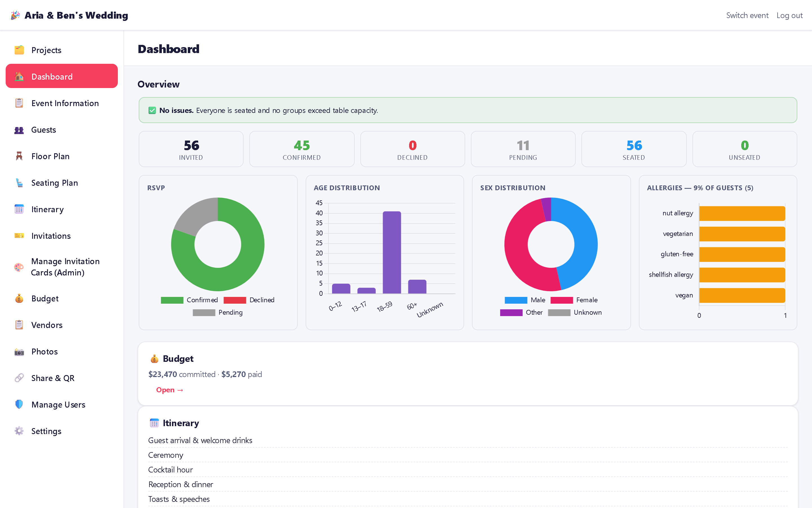Click the Manage Users shield icon
The width and height of the screenshot is (812, 508).
point(19,404)
